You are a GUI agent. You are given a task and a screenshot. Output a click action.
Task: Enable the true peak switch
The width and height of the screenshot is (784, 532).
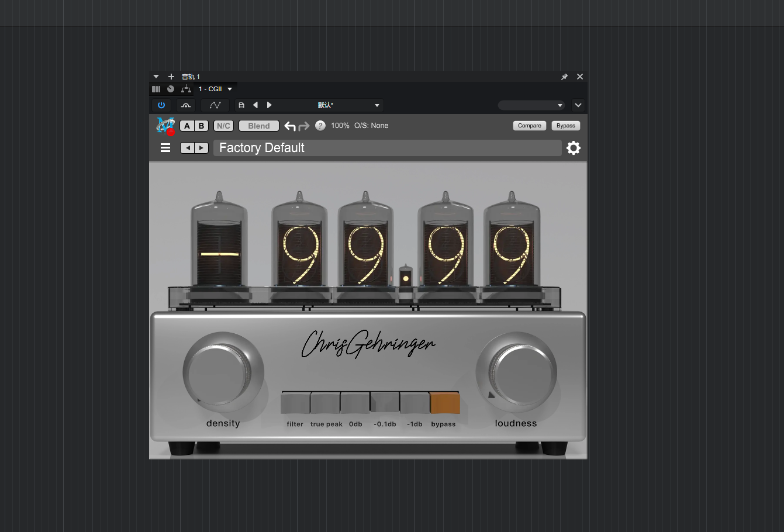point(326,403)
